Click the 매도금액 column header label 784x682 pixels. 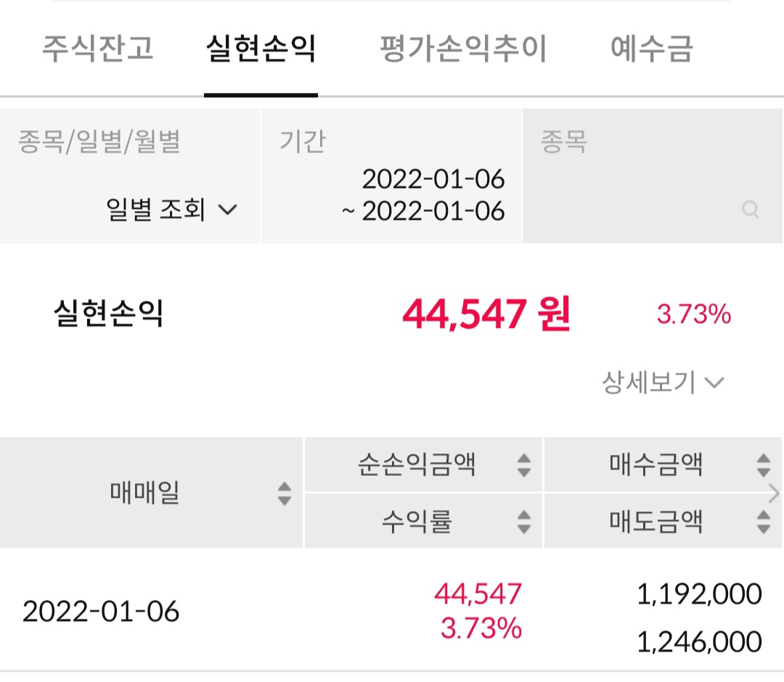click(656, 522)
